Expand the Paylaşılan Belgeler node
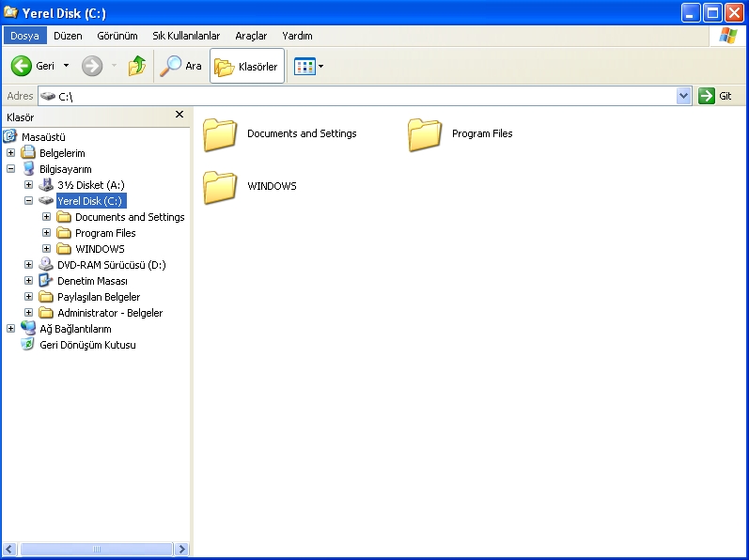The image size is (749, 560). 28,297
